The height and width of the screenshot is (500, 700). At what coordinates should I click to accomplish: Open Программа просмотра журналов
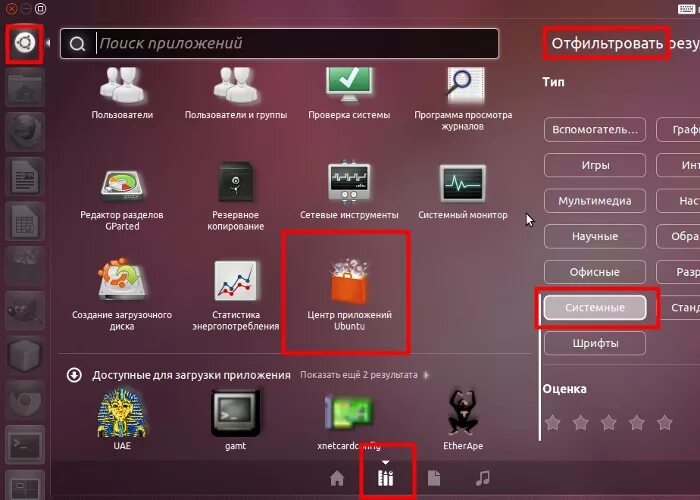tap(463, 99)
